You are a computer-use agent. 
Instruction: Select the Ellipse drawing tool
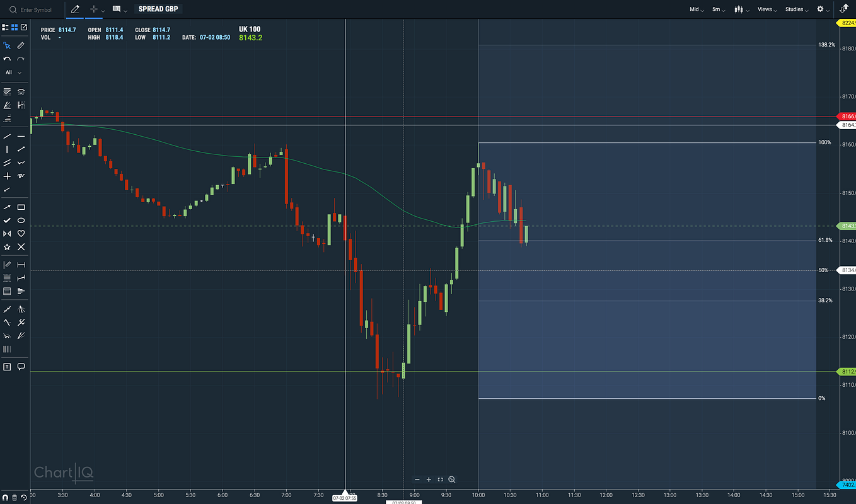(x=21, y=220)
